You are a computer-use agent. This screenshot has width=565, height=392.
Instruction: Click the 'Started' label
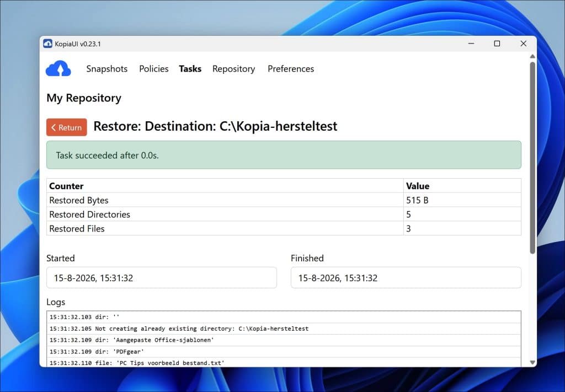[x=61, y=258]
